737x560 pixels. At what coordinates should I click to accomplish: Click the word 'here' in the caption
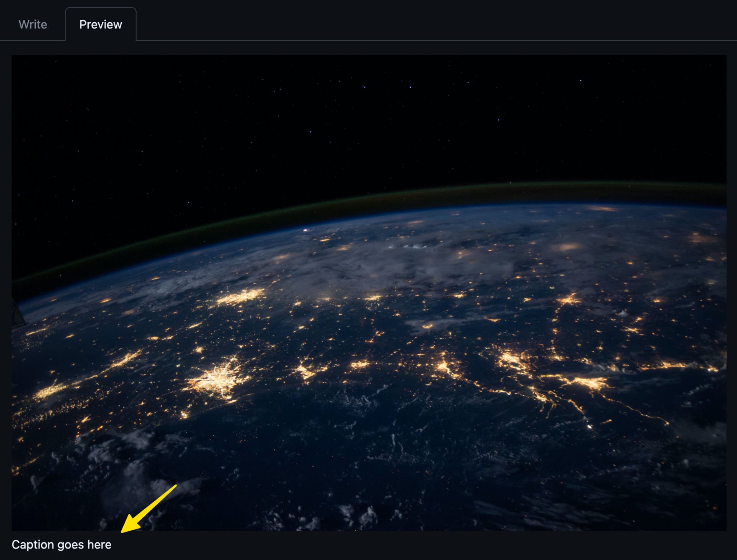(x=99, y=544)
